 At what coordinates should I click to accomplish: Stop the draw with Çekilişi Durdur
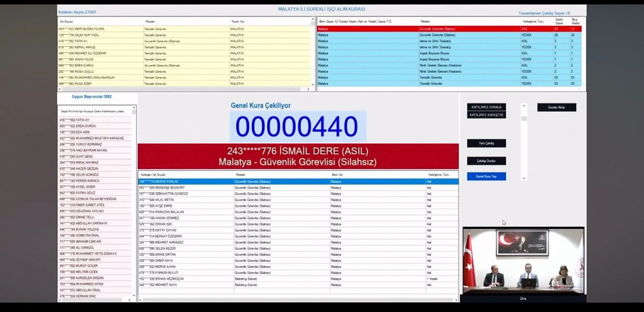click(486, 161)
